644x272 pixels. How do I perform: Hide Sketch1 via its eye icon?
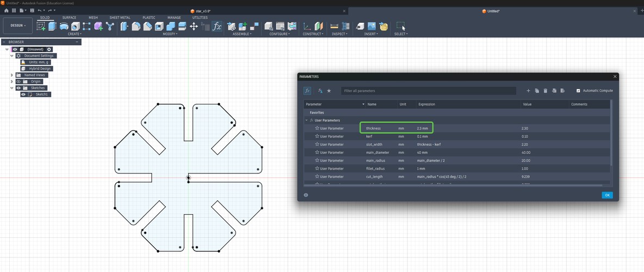click(23, 95)
